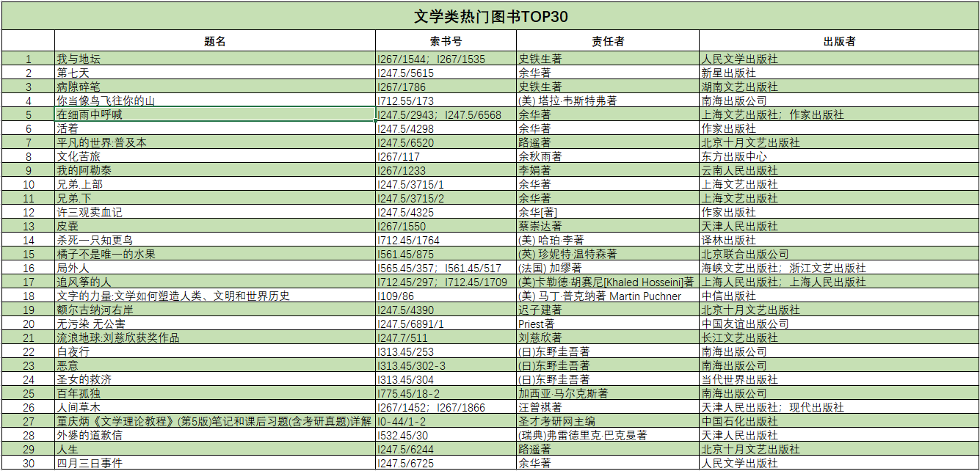Screen dimensions: 980x471
Task: Click author cell (美) 哈珀·李著
Action: point(608,241)
